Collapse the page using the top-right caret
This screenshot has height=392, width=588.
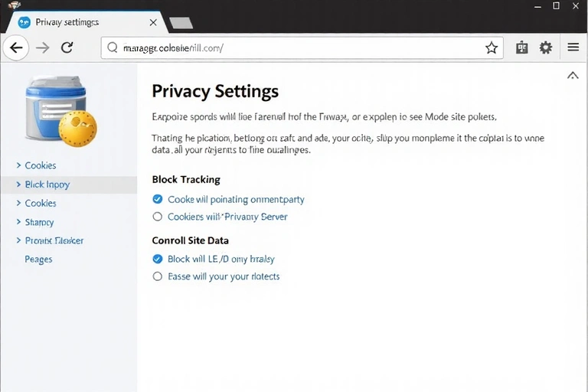[x=573, y=76]
